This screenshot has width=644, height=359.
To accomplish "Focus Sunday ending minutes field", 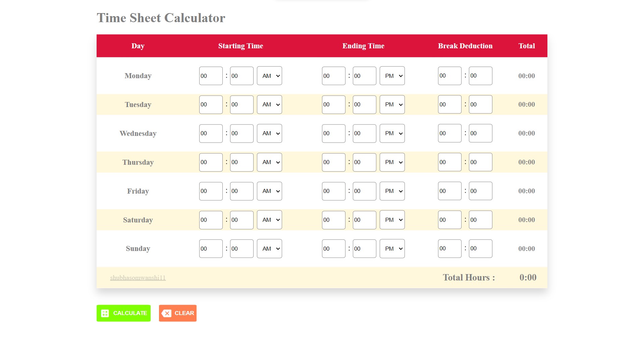I will (x=365, y=249).
